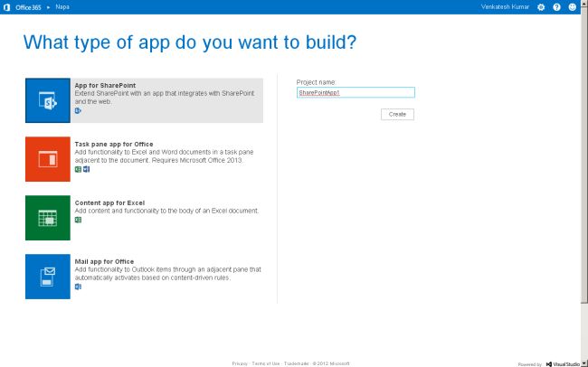
Task: Click the Mail app description text
Action: coord(167,274)
